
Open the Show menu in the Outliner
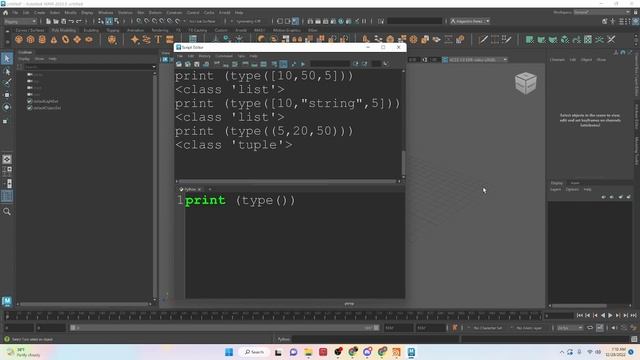click(39, 59)
